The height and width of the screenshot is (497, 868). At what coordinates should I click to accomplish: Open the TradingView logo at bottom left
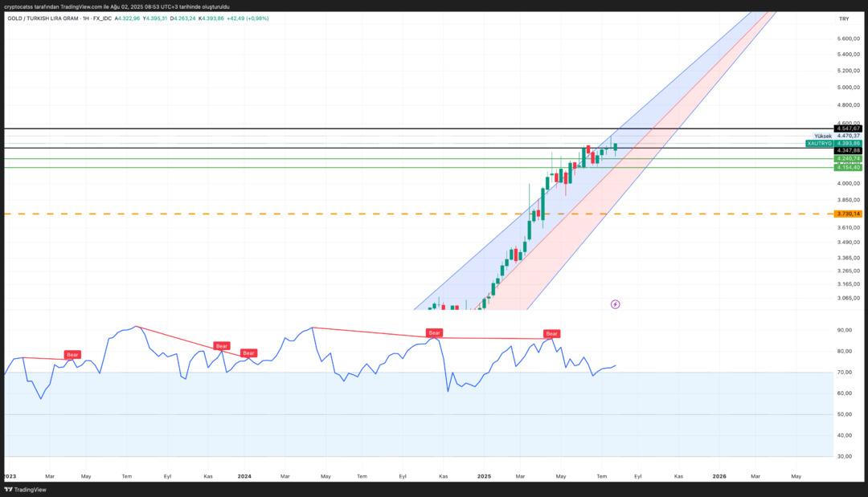point(26,489)
